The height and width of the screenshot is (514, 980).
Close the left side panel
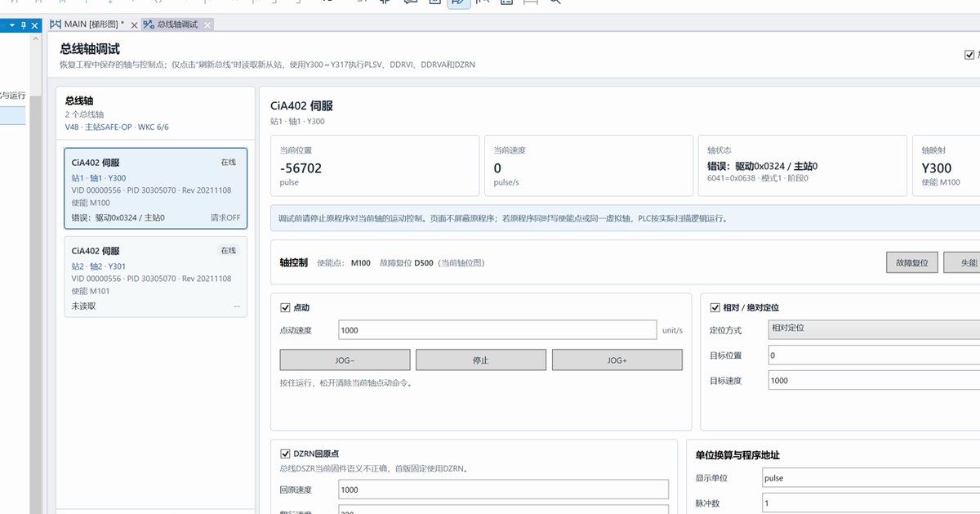tap(35, 25)
